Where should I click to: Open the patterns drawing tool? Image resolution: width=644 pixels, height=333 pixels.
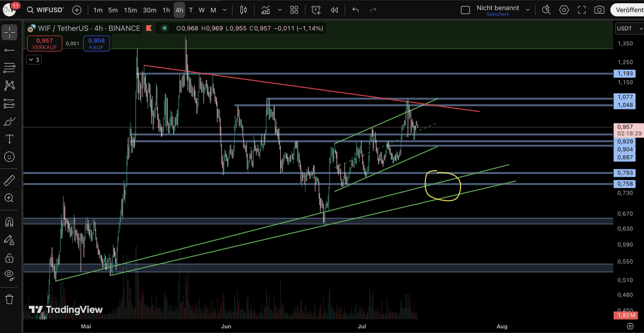pyautogui.click(x=9, y=85)
